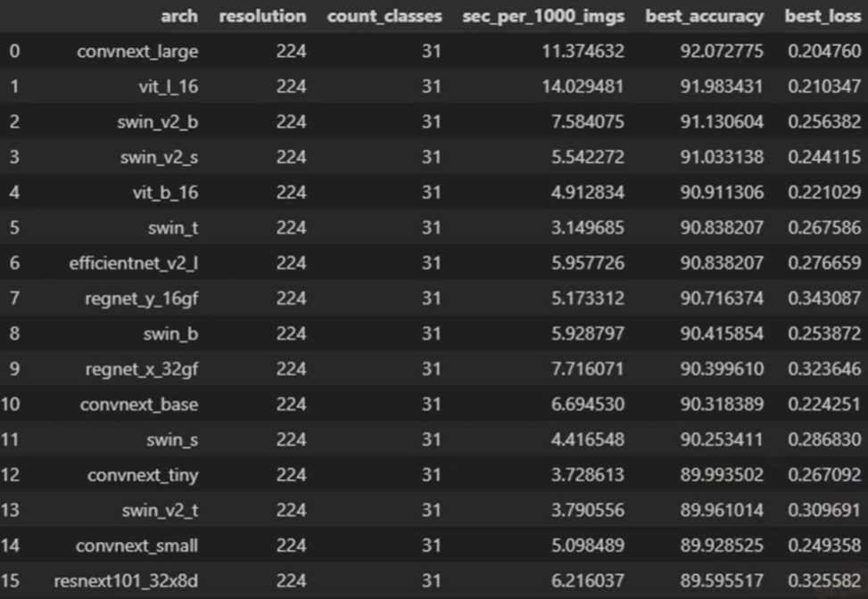868x599 pixels.
Task: Select row index 0
Action: pos(13,51)
